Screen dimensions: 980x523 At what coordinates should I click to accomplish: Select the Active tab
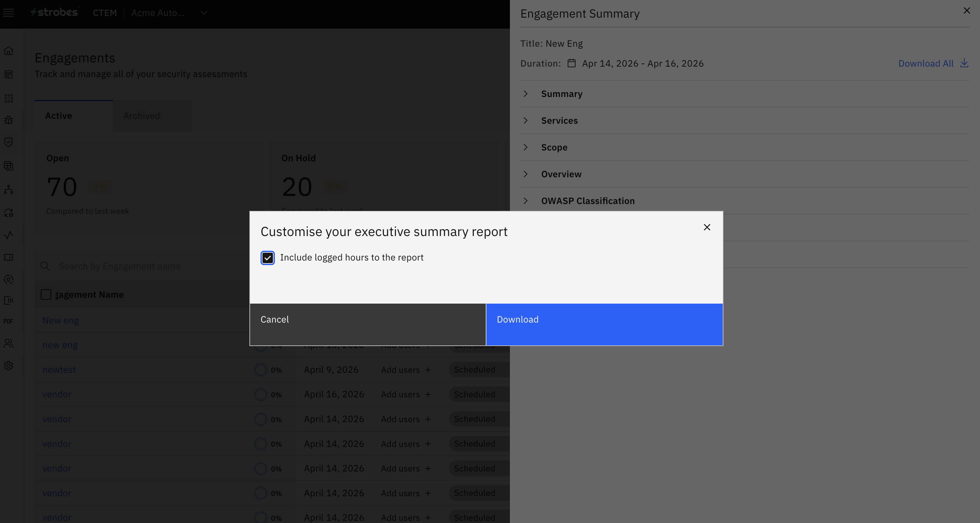58,116
